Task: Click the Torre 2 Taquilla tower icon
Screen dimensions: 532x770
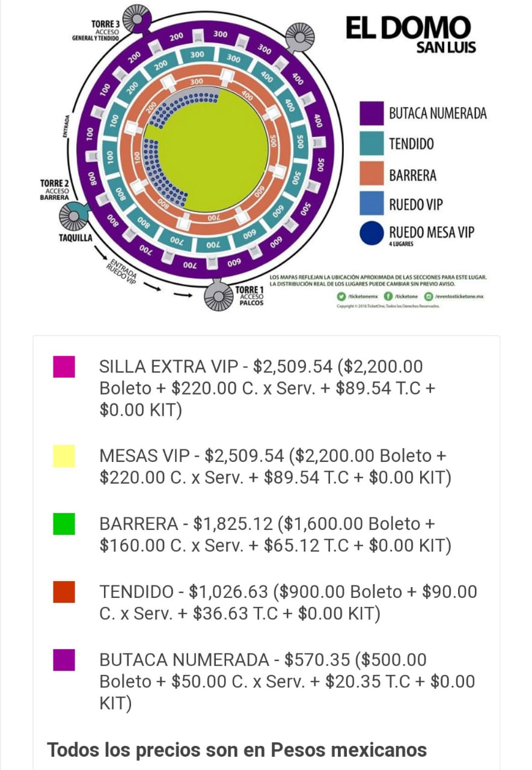Action: tap(75, 216)
